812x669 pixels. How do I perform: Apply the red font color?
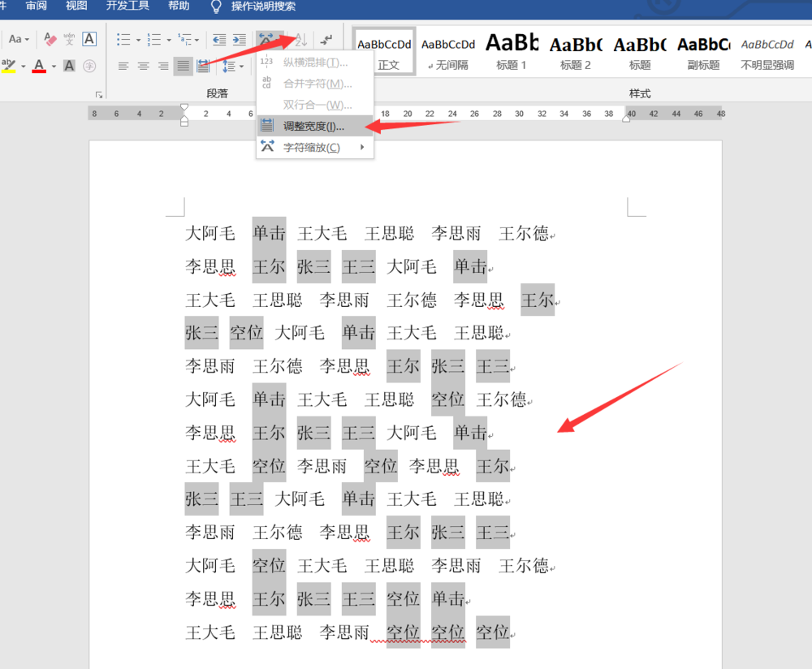coord(39,66)
